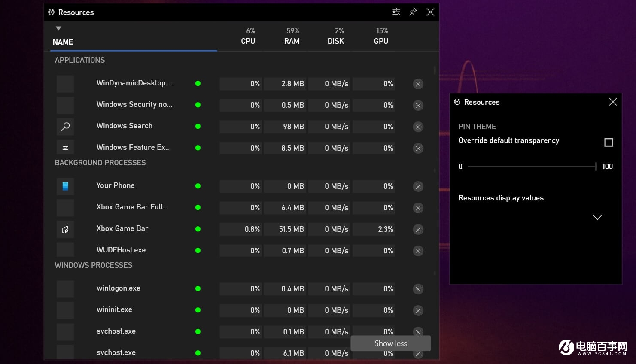Click the APPLICATIONS section header
Image resolution: width=636 pixels, height=364 pixels.
(80, 60)
